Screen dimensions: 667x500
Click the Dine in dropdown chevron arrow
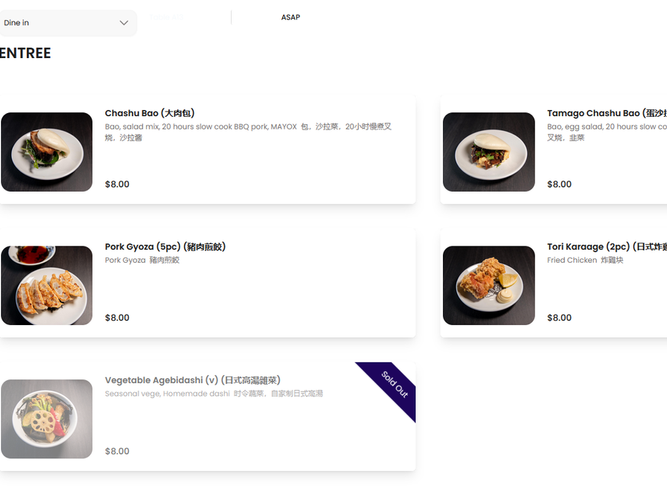click(124, 23)
